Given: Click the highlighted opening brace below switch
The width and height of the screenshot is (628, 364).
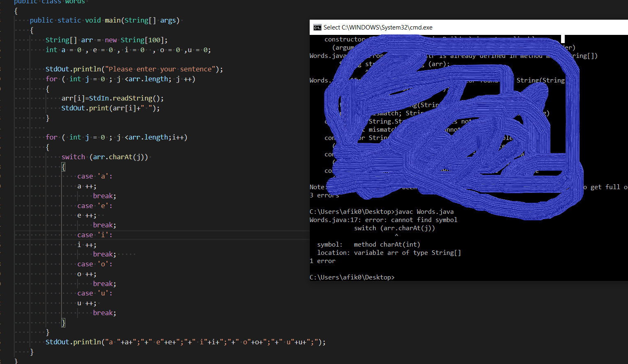Looking at the screenshot, I should pos(63,167).
